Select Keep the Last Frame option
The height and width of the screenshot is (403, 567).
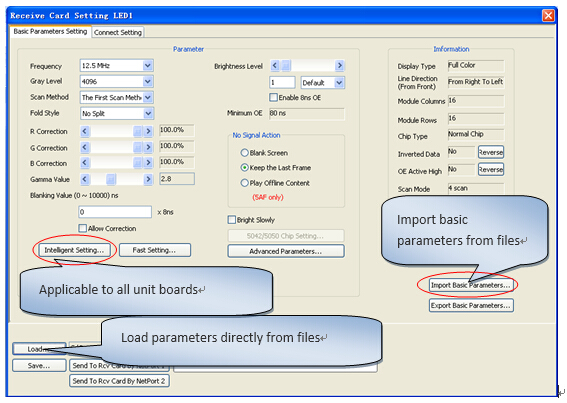(244, 167)
